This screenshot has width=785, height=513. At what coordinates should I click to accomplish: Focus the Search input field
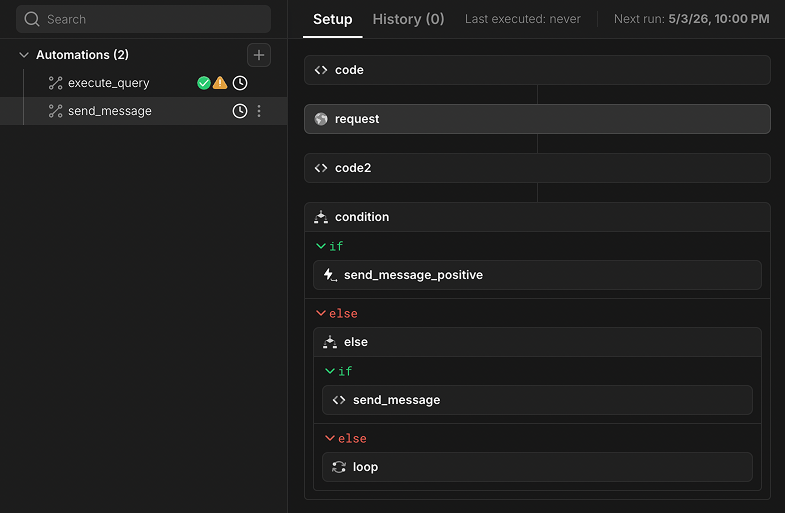[x=143, y=19]
